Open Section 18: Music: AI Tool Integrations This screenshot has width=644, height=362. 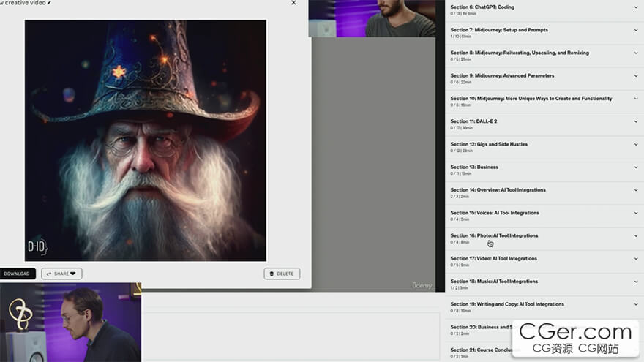click(x=494, y=282)
